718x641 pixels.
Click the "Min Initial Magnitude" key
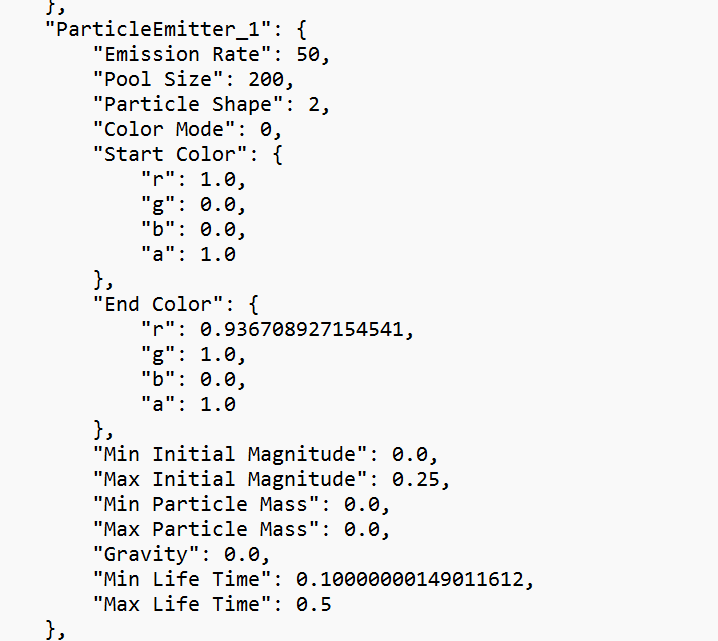235,454
